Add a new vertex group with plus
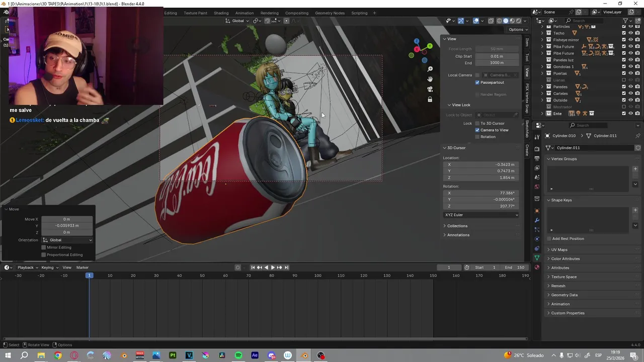Image resolution: width=644 pixels, height=362 pixels. pyautogui.click(x=635, y=169)
